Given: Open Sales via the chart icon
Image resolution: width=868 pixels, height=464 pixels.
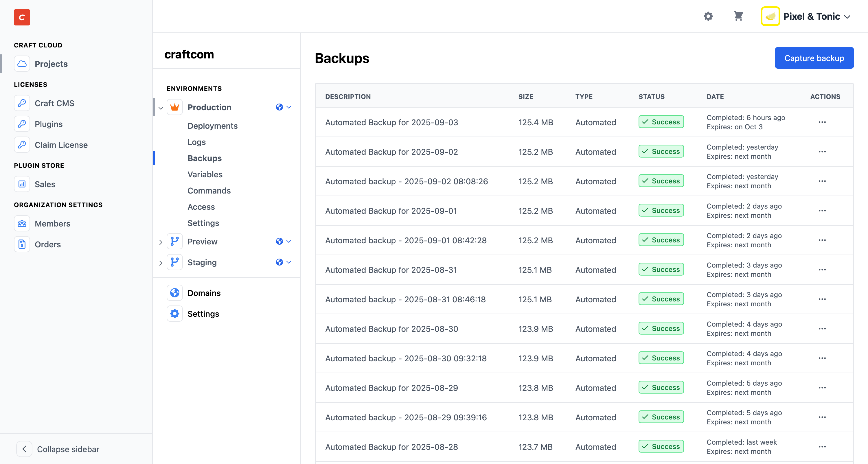Looking at the screenshot, I should pos(22,184).
